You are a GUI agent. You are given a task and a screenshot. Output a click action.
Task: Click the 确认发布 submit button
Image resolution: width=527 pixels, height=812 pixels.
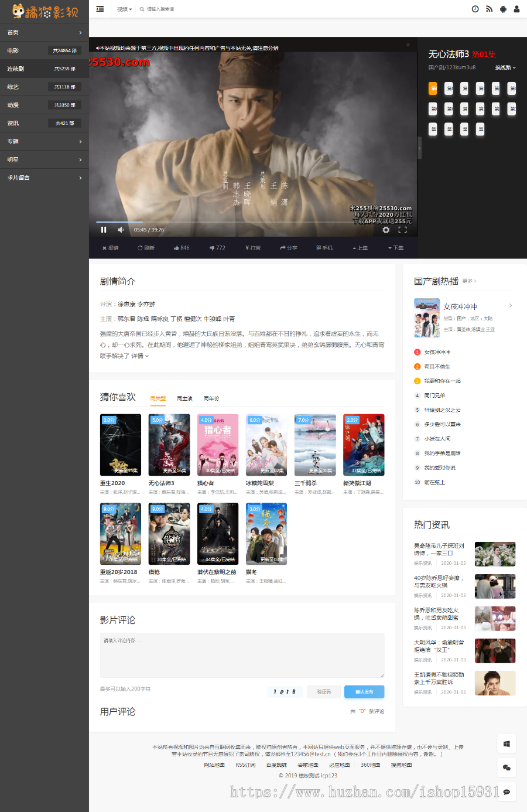pyautogui.click(x=364, y=692)
